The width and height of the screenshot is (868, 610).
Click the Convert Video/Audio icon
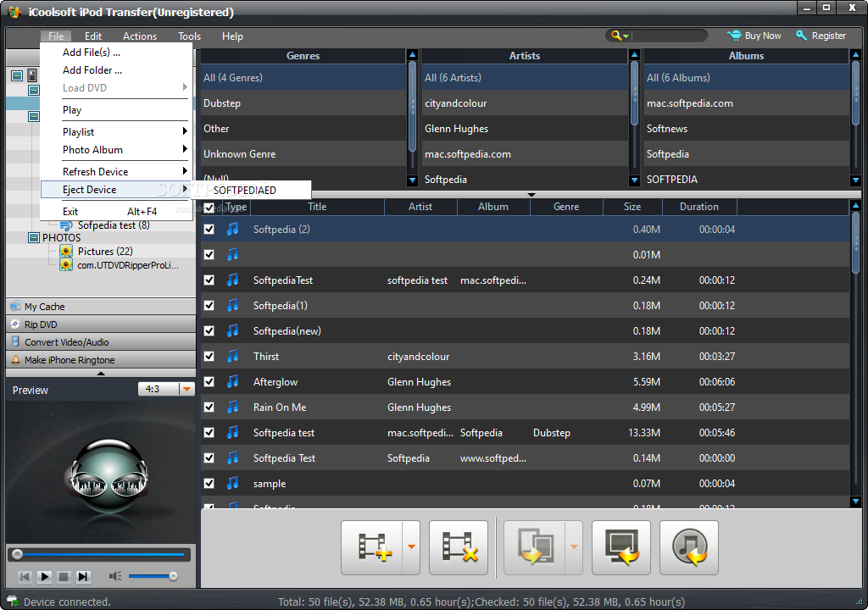coord(15,341)
